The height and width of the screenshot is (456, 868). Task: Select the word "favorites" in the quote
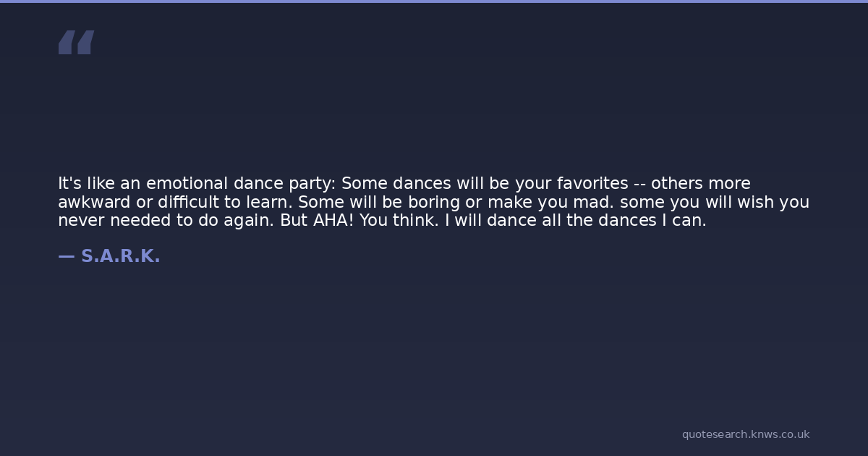592,184
